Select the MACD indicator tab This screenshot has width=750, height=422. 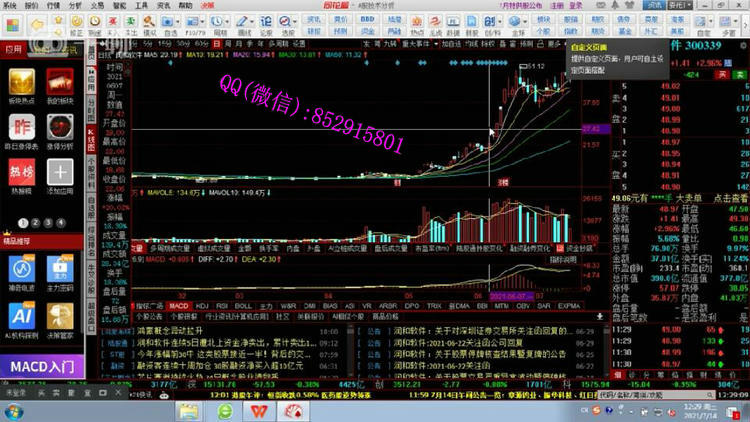(x=179, y=305)
